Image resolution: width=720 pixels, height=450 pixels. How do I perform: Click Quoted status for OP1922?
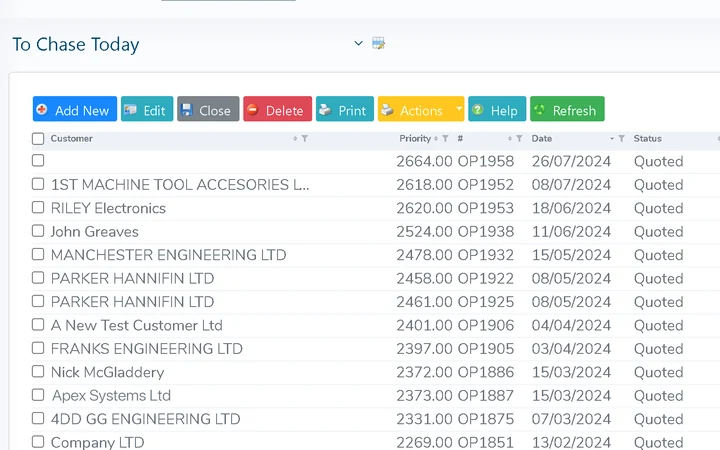(x=658, y=278)
